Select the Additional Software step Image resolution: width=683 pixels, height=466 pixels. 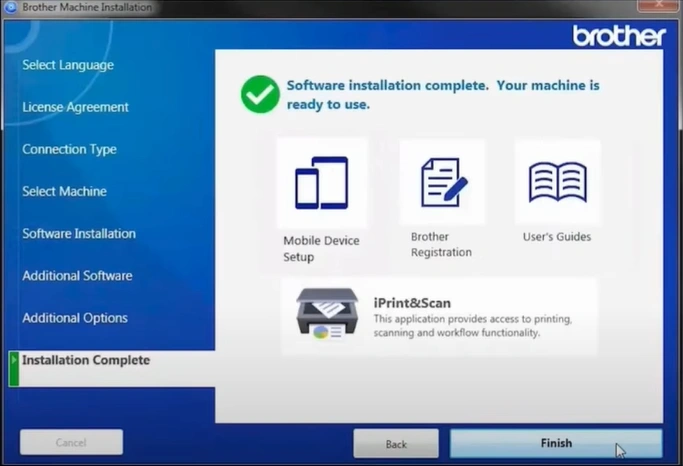(x=77, y=275)
